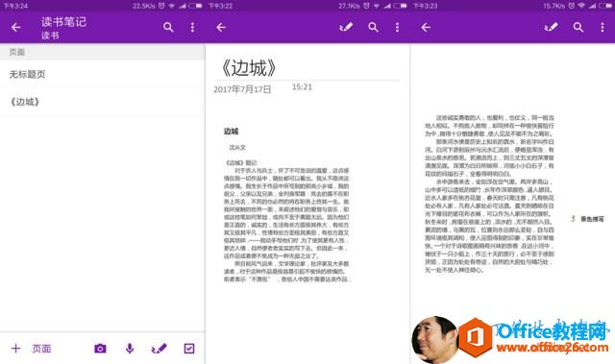This screenshot has width=615, height=364.
Task: Go back from the third note screen
Action: pos(426,28)
